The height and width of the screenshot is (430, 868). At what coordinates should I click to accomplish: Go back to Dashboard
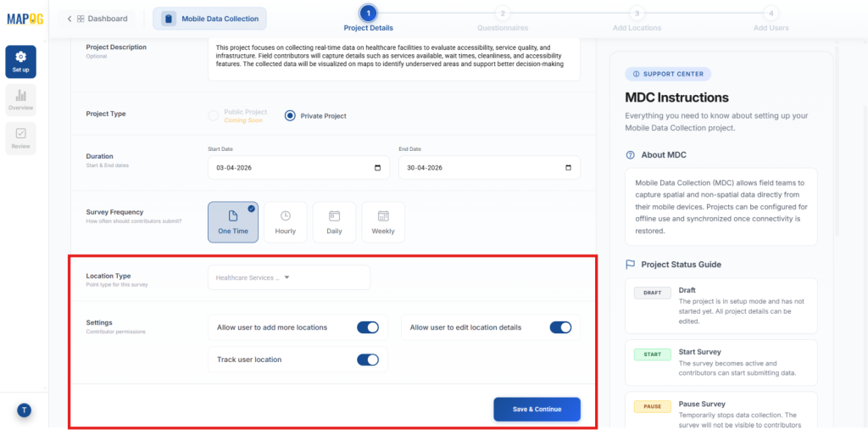pyautogui.click(x=97, y=19)
